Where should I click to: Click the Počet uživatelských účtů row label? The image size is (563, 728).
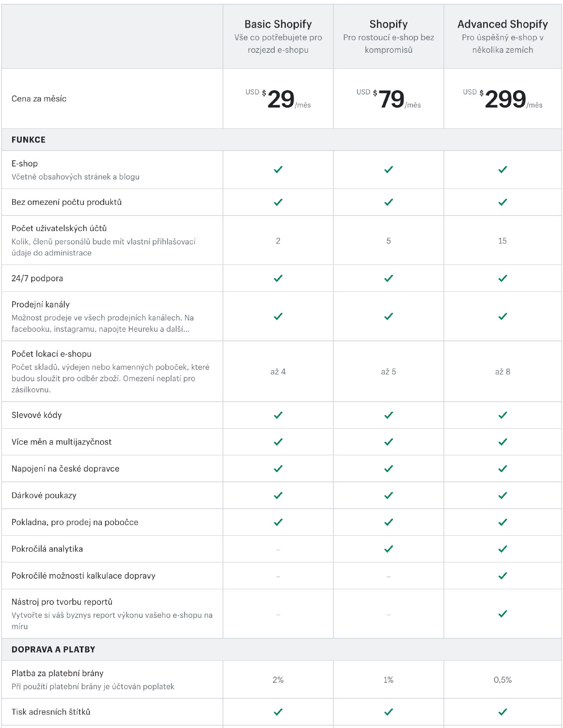(x=59, y=228)
